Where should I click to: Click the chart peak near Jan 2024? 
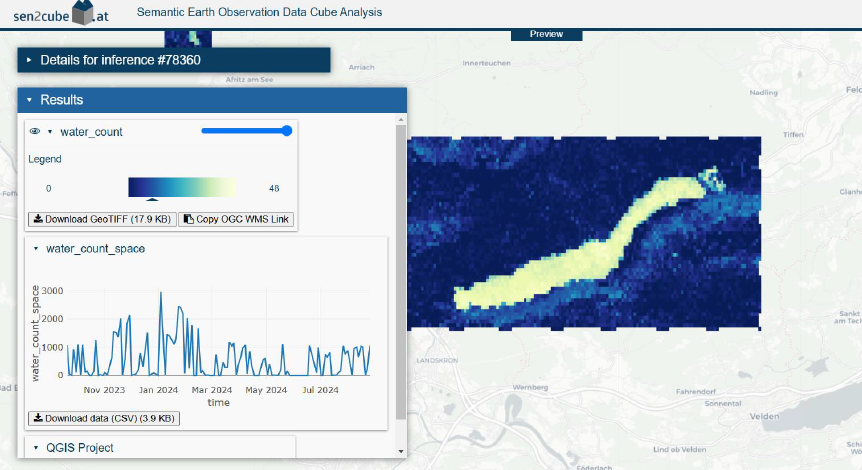[x=160, y=293]
